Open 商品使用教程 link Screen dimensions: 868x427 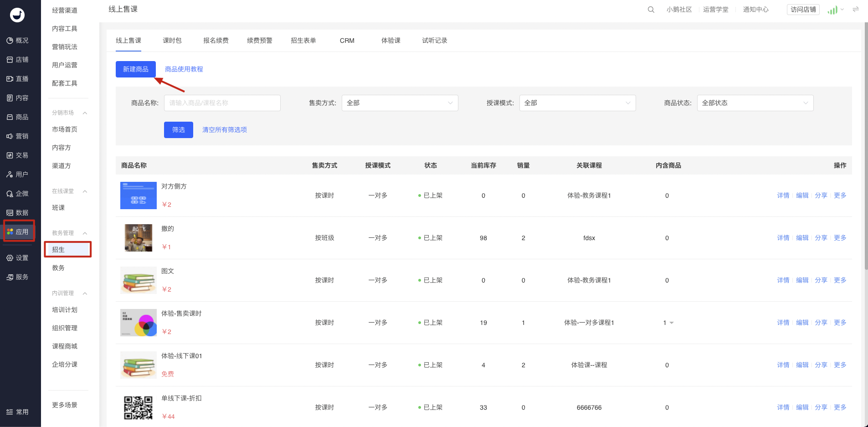pyautogui.click(x=184, y=69)
